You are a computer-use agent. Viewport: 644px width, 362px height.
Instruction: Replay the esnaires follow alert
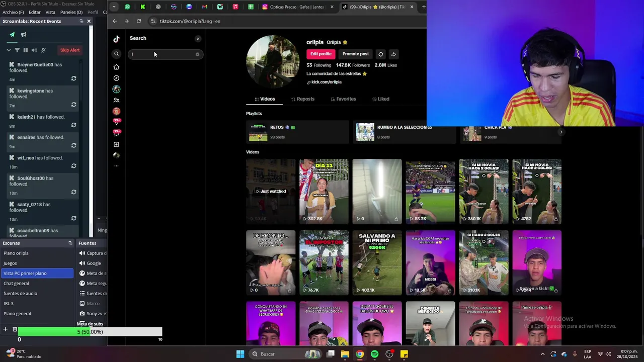73,146
